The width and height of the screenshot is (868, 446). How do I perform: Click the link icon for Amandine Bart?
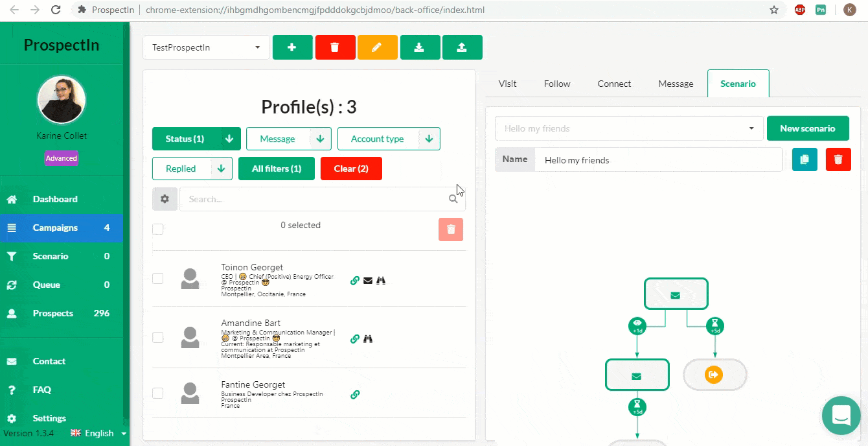pyautogui.click(x=355, y=338)
